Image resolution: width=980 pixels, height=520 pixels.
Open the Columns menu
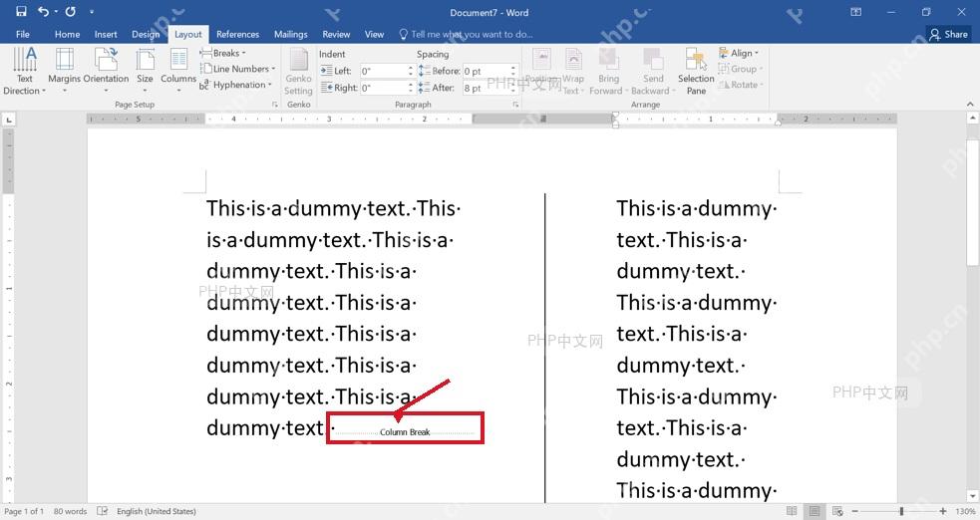point(178,72)
